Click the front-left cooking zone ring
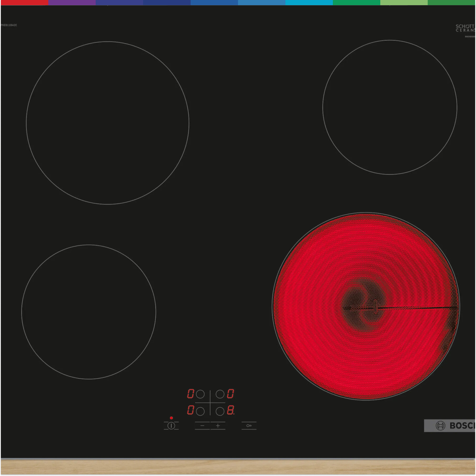 89,312
